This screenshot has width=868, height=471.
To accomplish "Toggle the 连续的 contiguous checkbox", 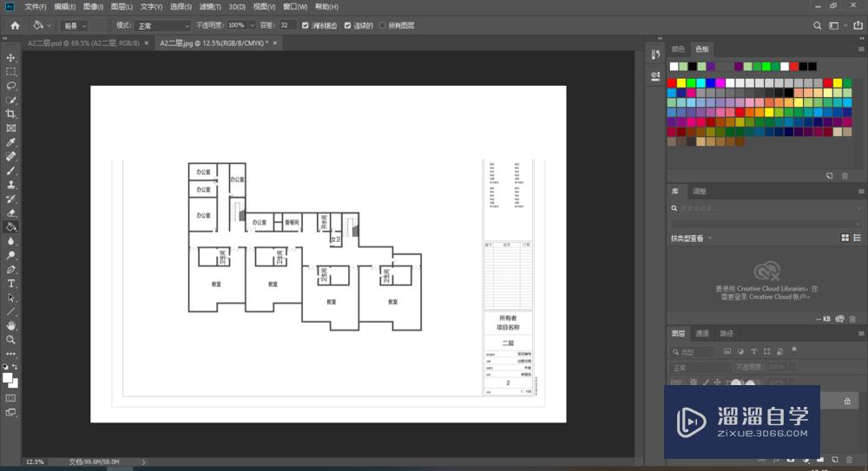I will (348, 26).
